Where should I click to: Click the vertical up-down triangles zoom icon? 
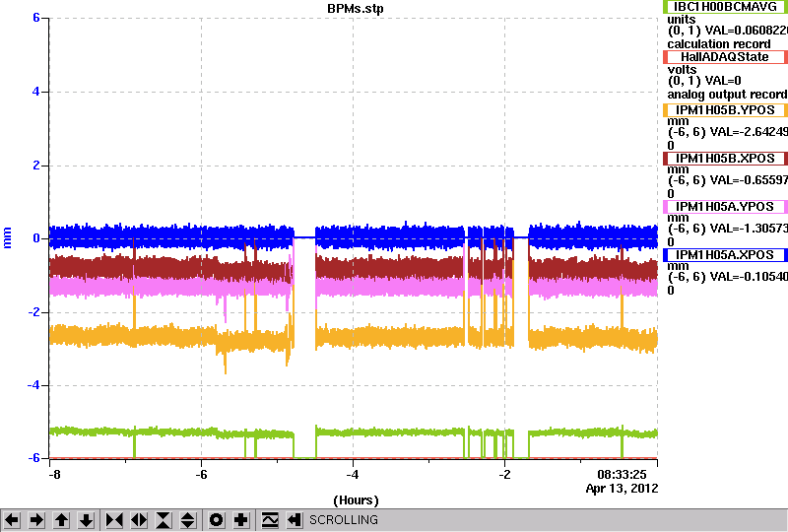tap(188, 520)
